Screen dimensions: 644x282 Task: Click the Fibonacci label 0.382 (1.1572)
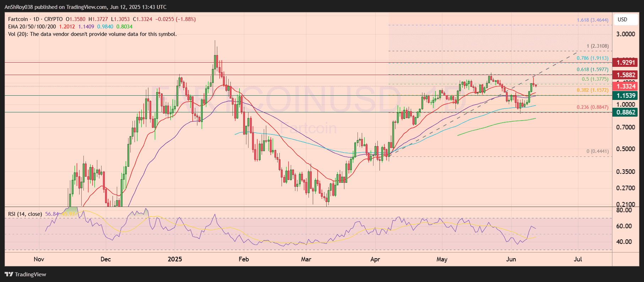click(x=593, y=90)
